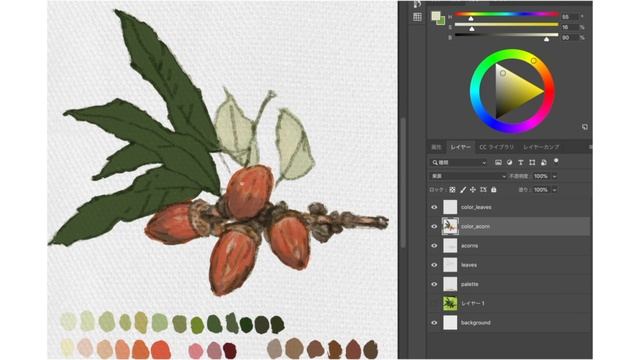The width and height of the screenshot is (640, 360).
Task: Click the icon below the color wheel
Action: 584,127
